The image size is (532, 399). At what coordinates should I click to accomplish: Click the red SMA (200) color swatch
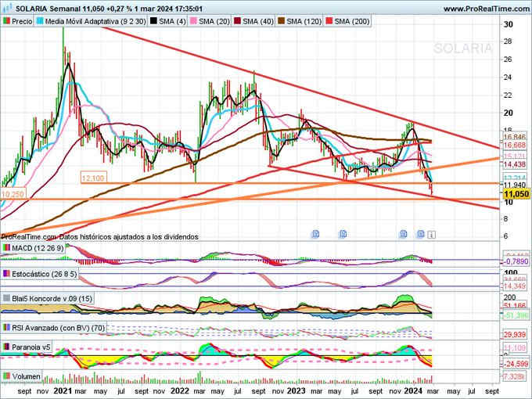pyautogui.click(x=329, y=21)
